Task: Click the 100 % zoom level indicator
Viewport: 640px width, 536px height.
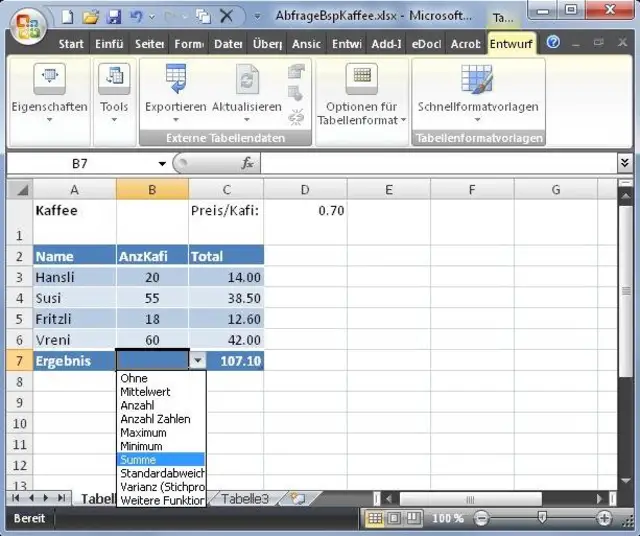Action: (448, 519)
